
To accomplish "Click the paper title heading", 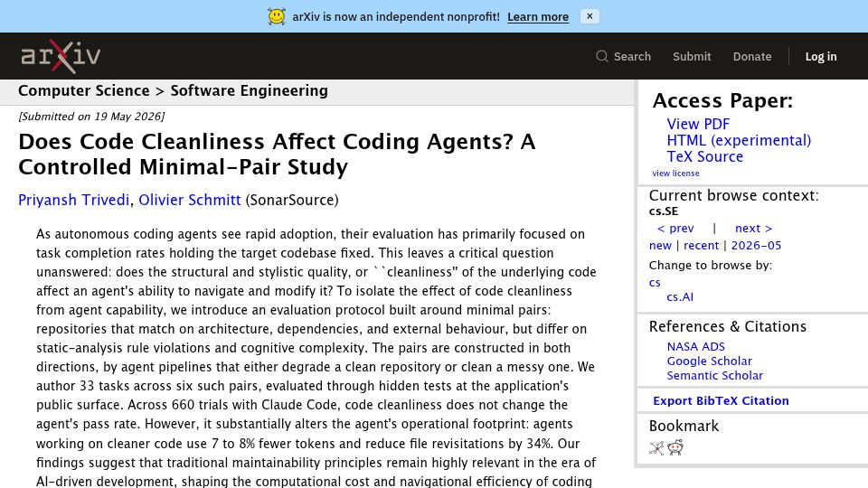I will coord(277,154).
